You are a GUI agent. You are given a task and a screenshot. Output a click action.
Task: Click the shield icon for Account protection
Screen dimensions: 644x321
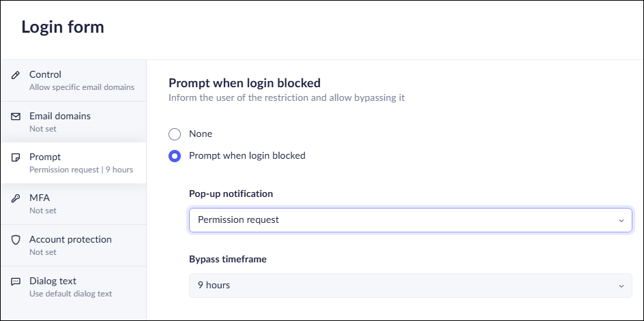[x=16, y=240]
